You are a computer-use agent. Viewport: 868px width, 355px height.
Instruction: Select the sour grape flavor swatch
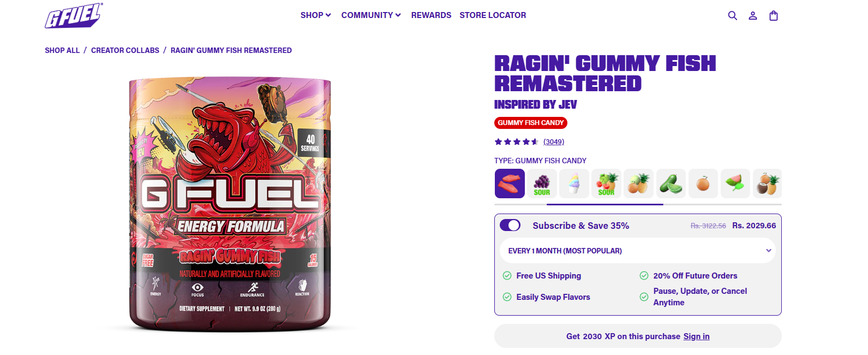point(542,184)
